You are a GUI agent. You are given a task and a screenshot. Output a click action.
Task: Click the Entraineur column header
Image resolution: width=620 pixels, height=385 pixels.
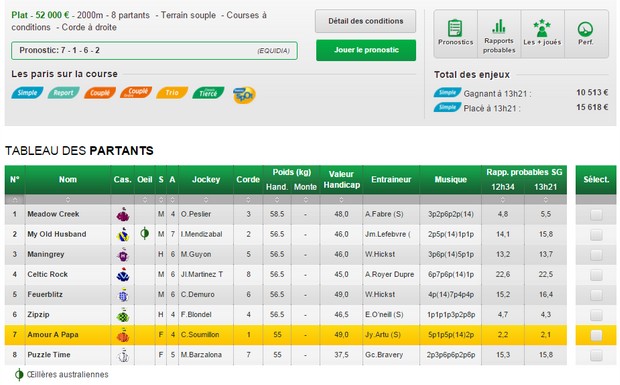pos(391,179)
